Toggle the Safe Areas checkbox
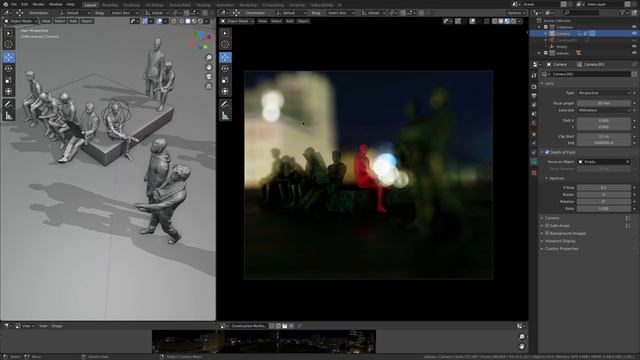This screenshot has width=640, height=360. point(547,225)
